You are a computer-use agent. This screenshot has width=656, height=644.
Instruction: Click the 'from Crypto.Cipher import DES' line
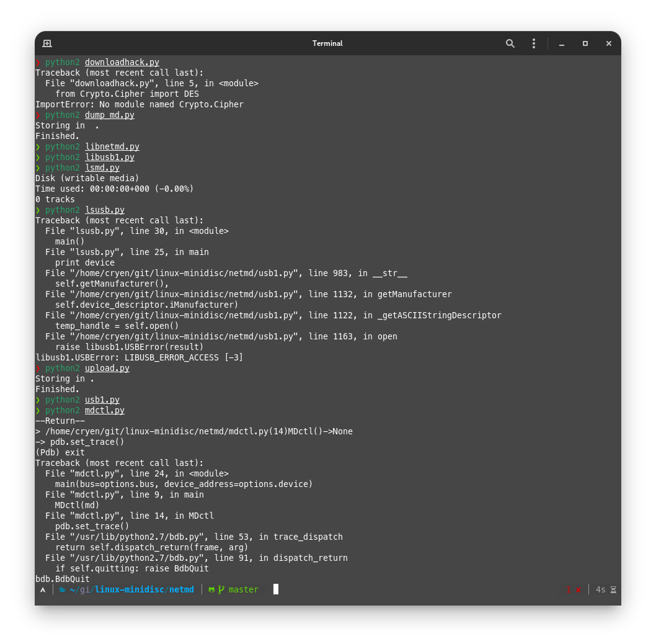127,94
